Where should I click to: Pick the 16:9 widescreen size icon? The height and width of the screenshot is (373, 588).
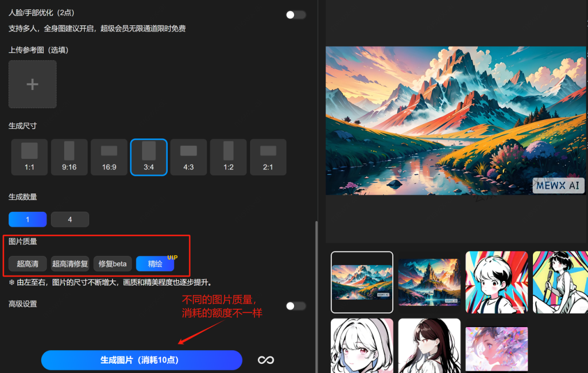(109, 157)
